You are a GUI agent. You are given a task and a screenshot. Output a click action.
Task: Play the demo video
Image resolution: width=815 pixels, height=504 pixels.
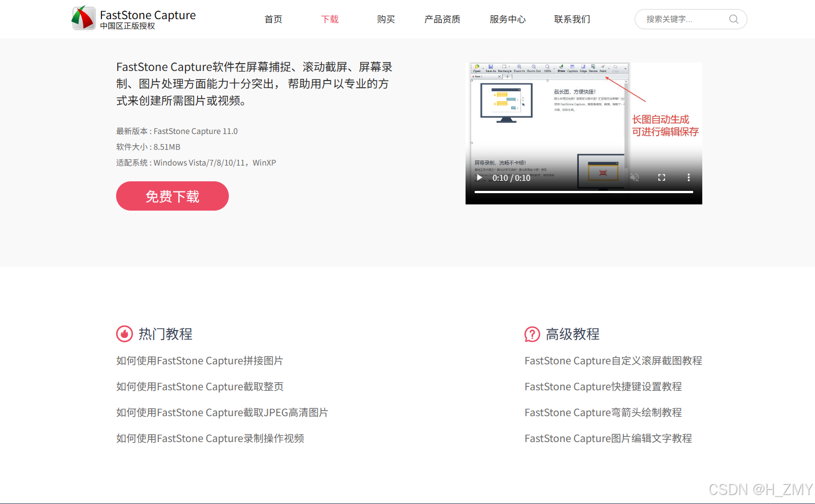pyautogui.click(x=479, y=177)
